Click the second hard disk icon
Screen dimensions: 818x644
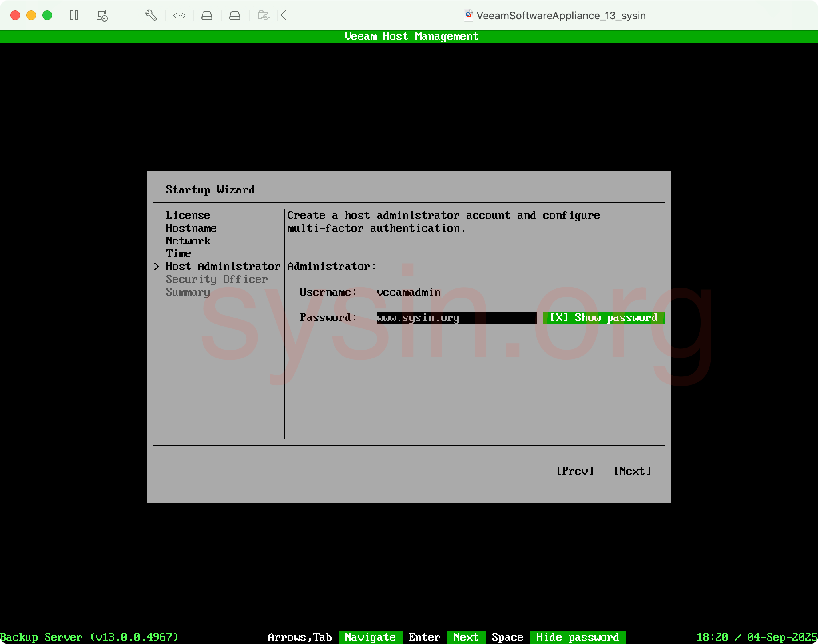tap(234, 15)
